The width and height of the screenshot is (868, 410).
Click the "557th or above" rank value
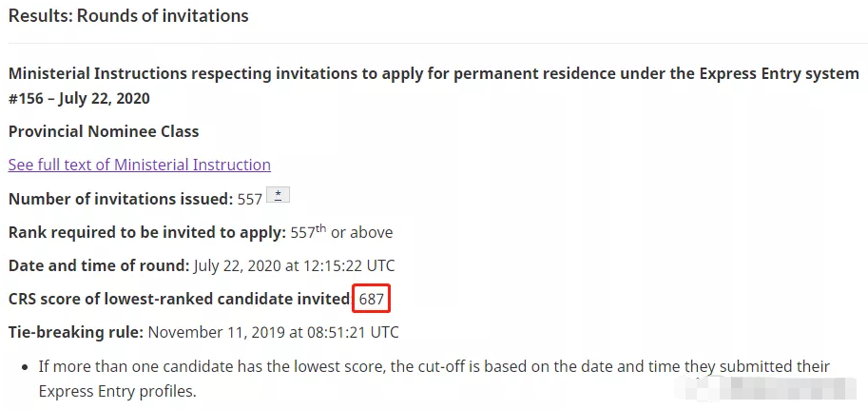(x=341, y=232)
